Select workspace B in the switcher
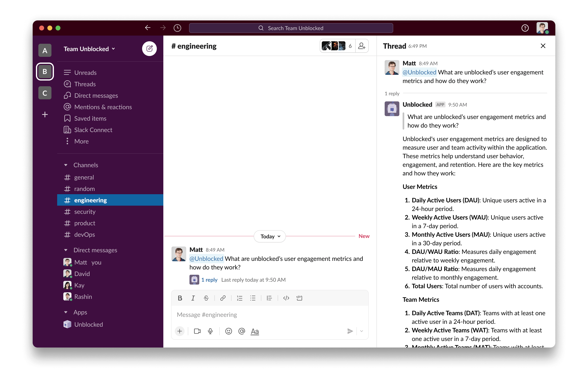 click(45, 71)
